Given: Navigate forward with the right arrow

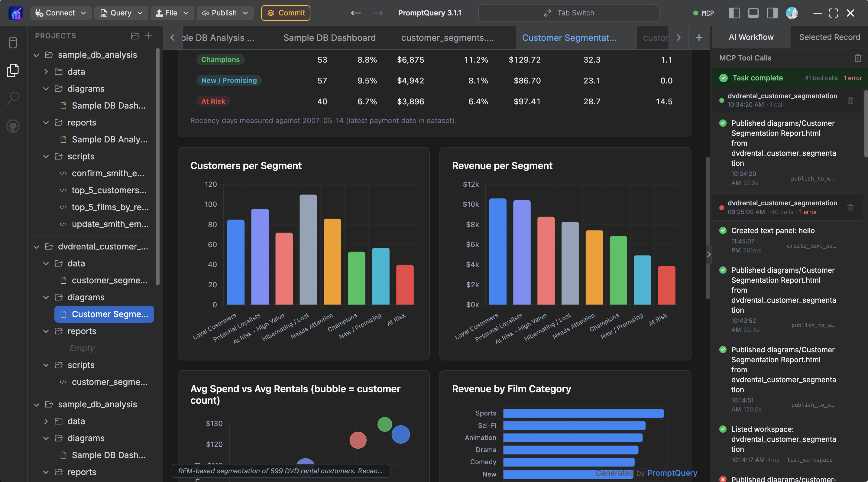Looking at the screenshot, I should [378, 13].
